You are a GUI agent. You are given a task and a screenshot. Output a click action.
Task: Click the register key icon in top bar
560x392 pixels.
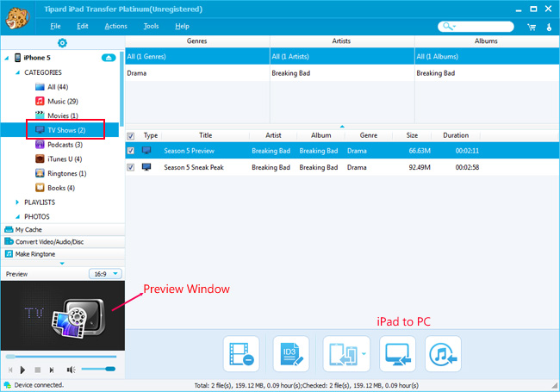point(549,27)
